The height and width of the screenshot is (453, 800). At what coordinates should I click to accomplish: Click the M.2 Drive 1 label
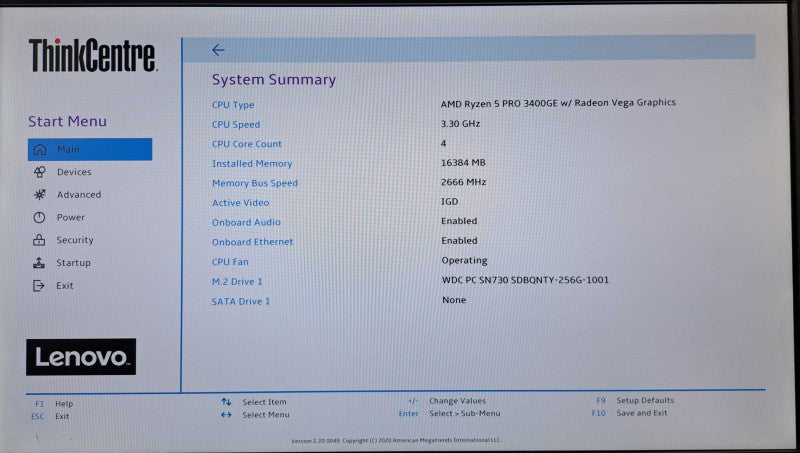(237, 282)
